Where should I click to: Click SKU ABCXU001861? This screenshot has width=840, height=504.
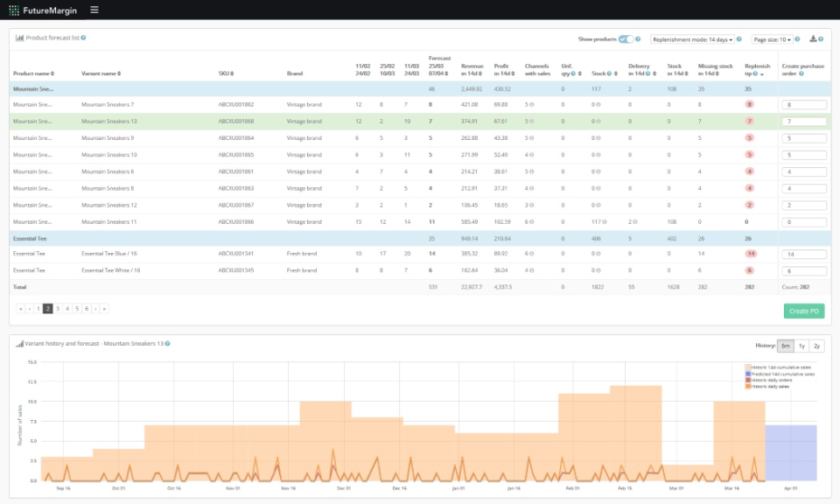[235, 171]
